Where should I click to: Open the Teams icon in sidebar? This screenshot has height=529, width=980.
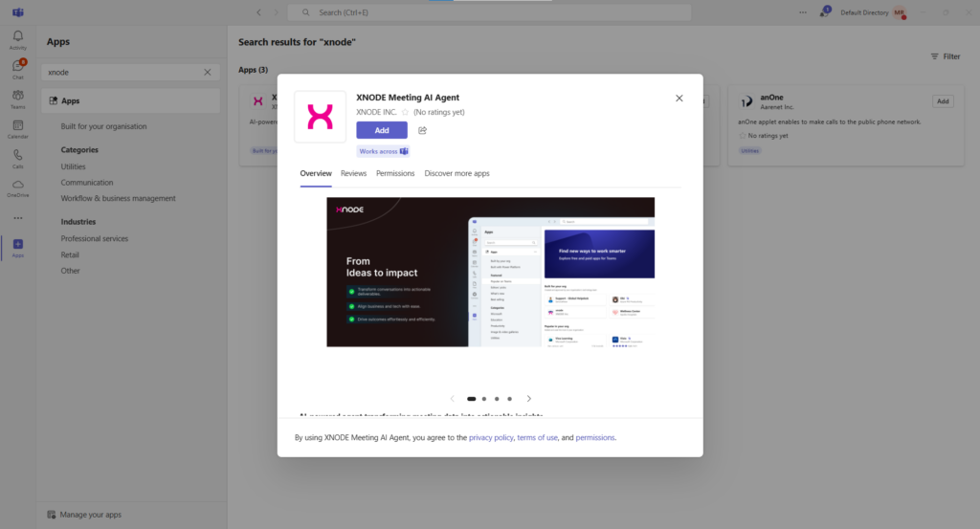click(x=18, y=96)
